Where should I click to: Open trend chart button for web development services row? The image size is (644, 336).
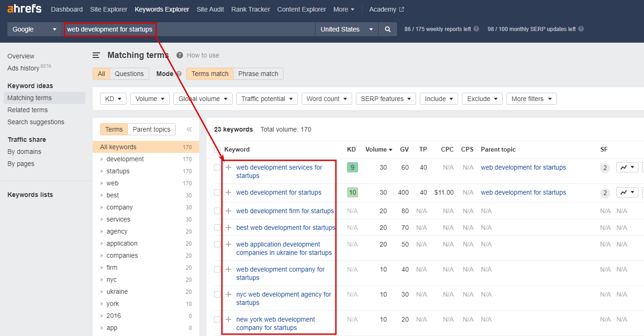(627, 167)
